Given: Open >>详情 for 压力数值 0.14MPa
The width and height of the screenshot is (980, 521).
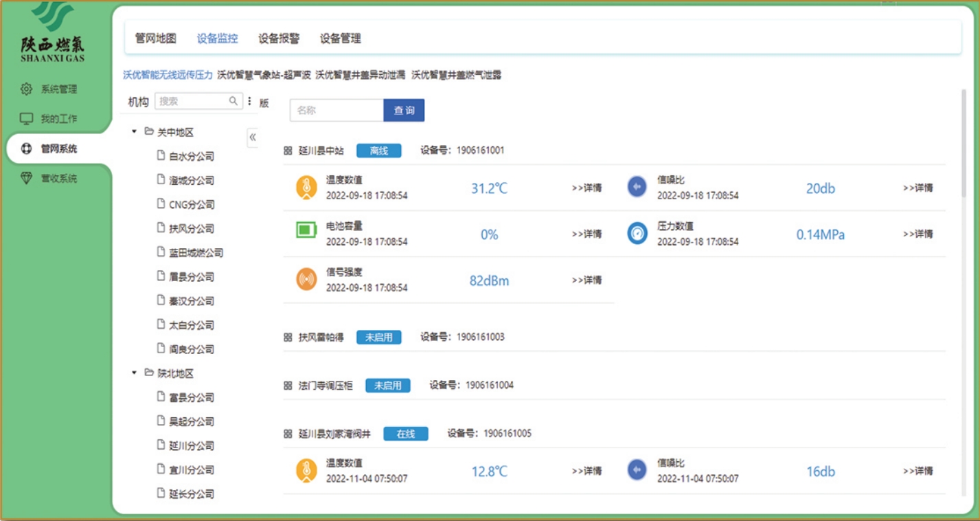Looking at the screenshot, I should point(918,234).
